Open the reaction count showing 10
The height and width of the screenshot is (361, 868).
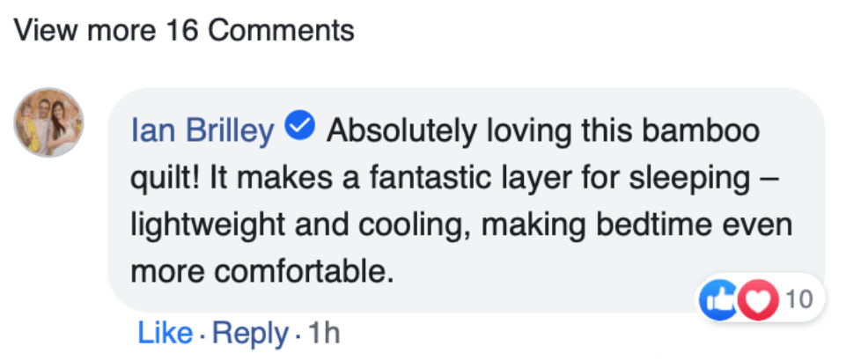pyautogui.click(x=798, y=301)
